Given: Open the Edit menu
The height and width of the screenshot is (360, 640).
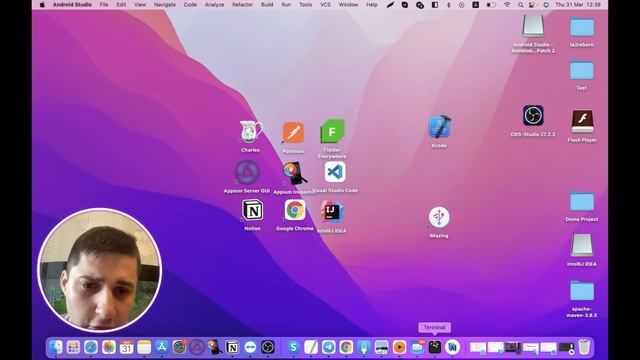Looking at the screenshot, I should click(x=121, y=5).
